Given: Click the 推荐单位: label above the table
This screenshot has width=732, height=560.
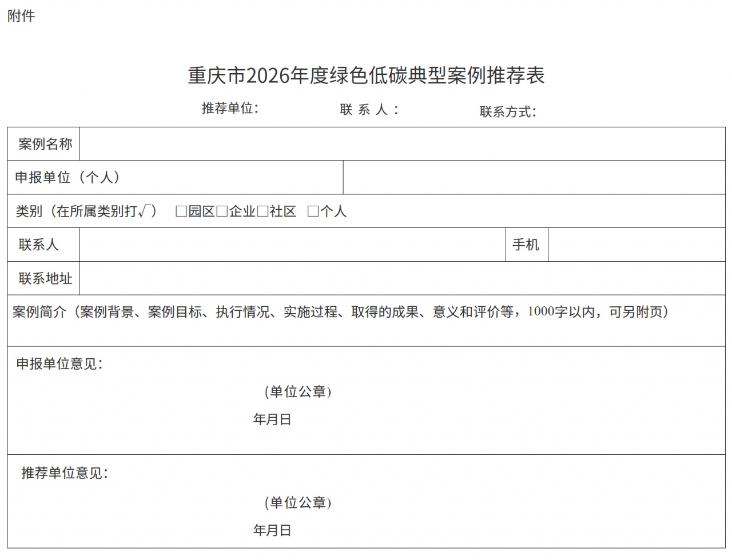Looking at the screenshot, I should [x=230, y=108].
